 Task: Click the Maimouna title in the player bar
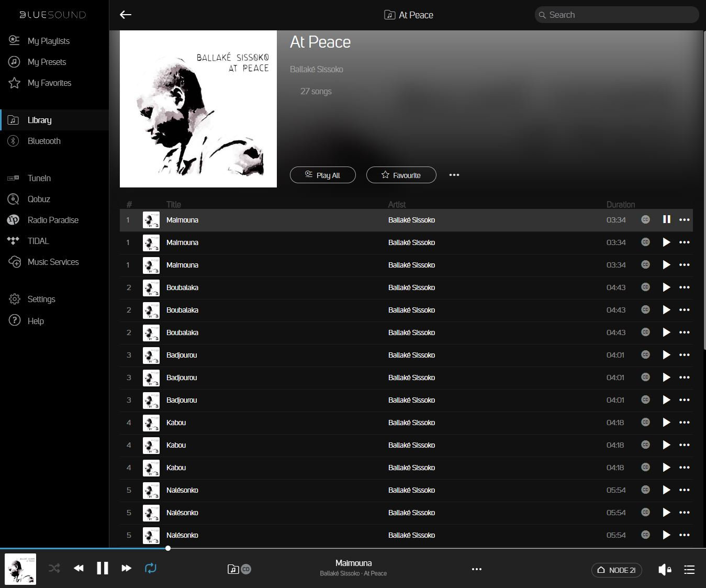pyautogui.click(x=353, y=563)
